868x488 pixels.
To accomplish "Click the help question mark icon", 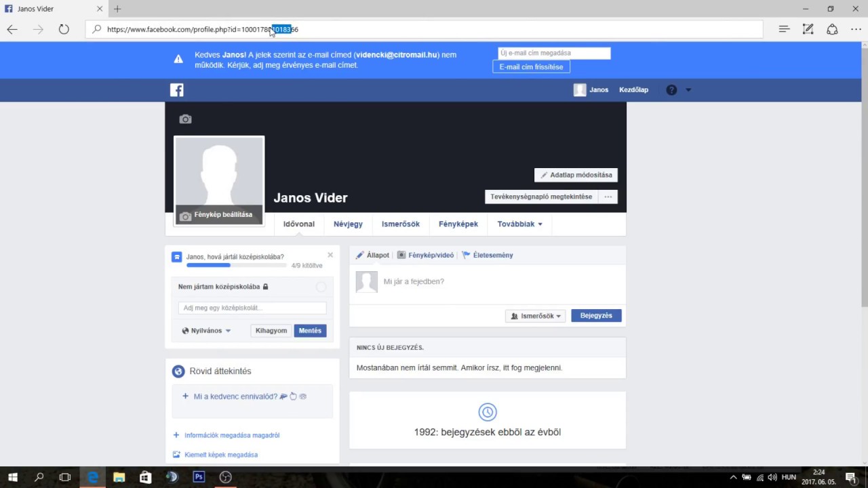I will coord(671,89).
